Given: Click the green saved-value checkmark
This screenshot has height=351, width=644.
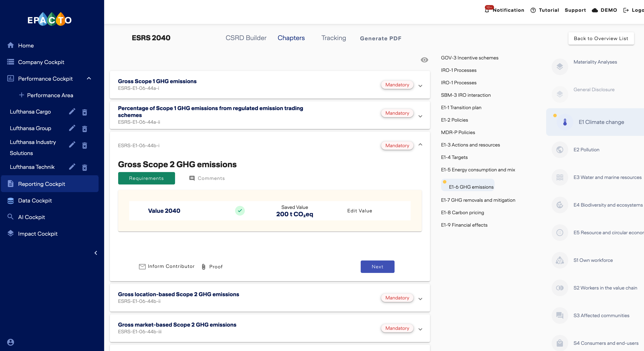Looking at the screenshot, I should point(240,211).
